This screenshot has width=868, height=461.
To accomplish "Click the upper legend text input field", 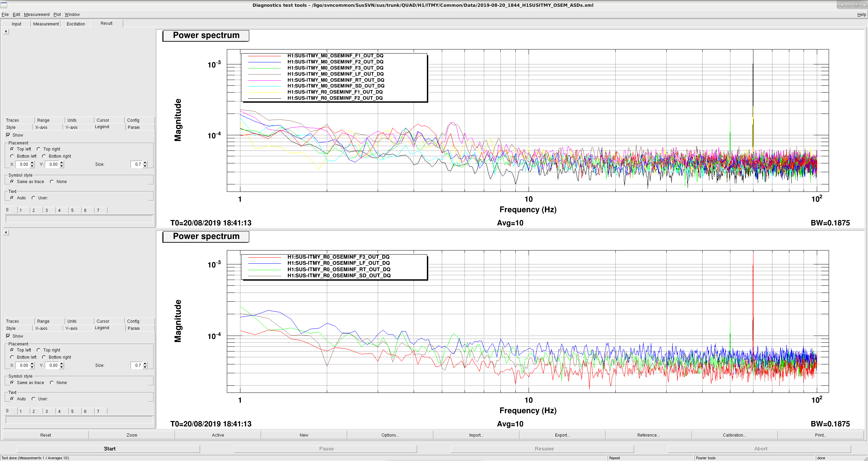I will coord(79,219).
